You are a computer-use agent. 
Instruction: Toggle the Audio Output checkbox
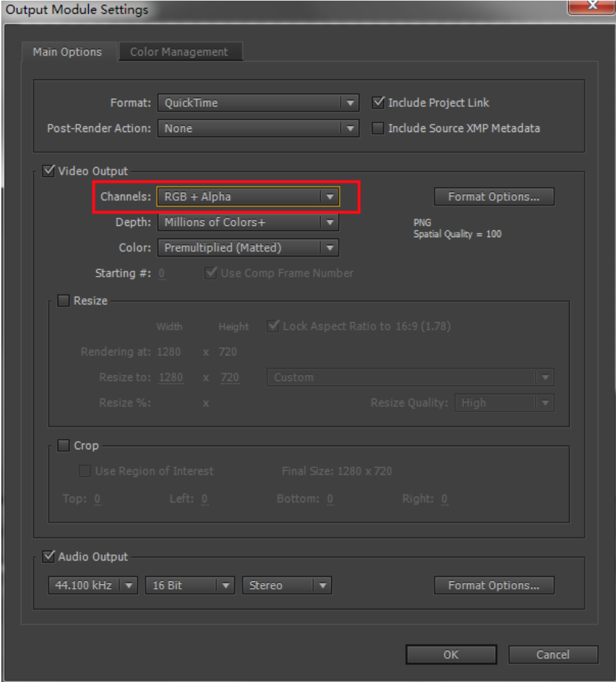(48, 556)
